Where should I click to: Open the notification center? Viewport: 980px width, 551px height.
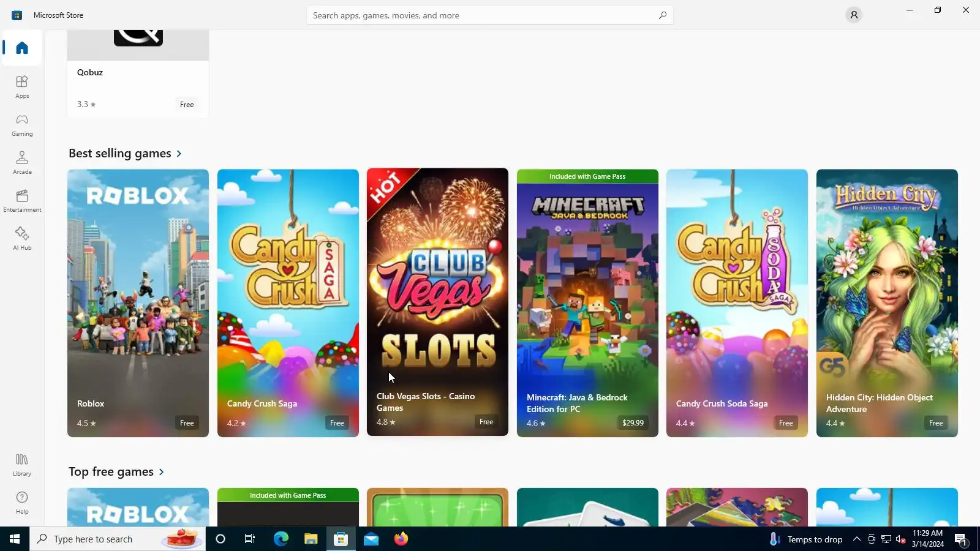[x=960, y=539]
